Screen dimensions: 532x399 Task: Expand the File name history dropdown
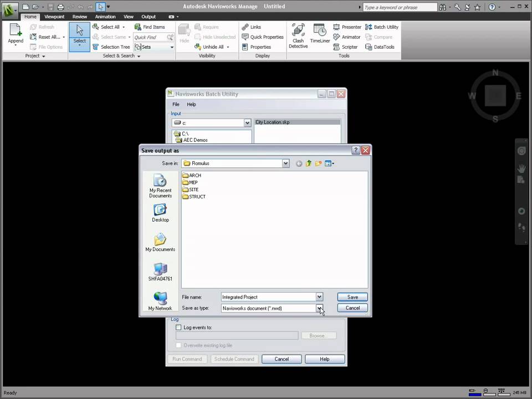click(x=319, y=297)
